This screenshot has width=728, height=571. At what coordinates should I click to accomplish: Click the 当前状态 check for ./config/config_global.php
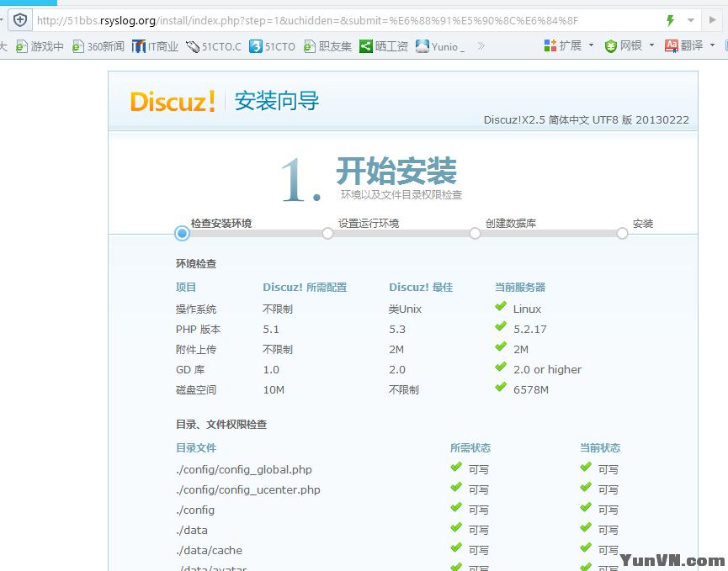coord(586,467)
